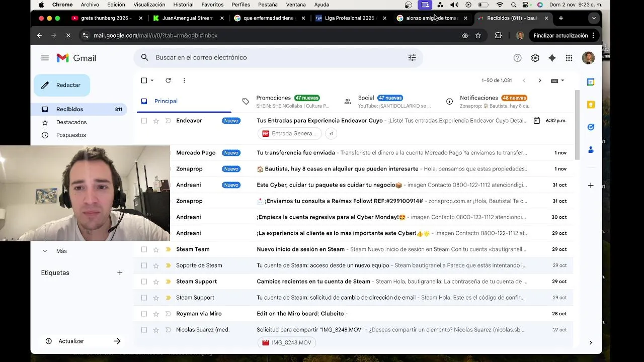The image size is (644, 362).
Task: Select the Steam Team email checkbox
Action: click(144, 249)
